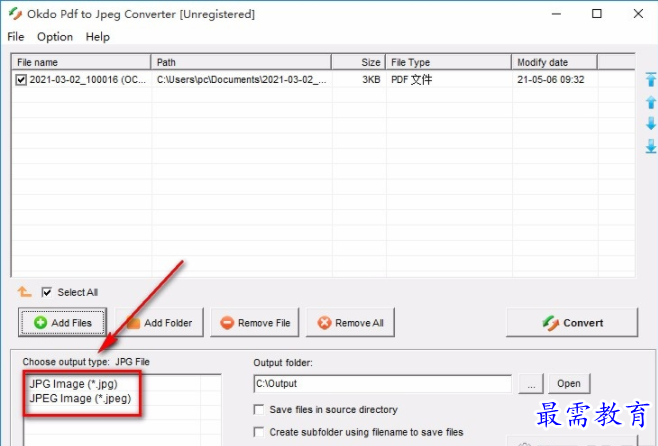Sort by Size column header
Viewport: 658px width, 446px height.
point(359,62)
